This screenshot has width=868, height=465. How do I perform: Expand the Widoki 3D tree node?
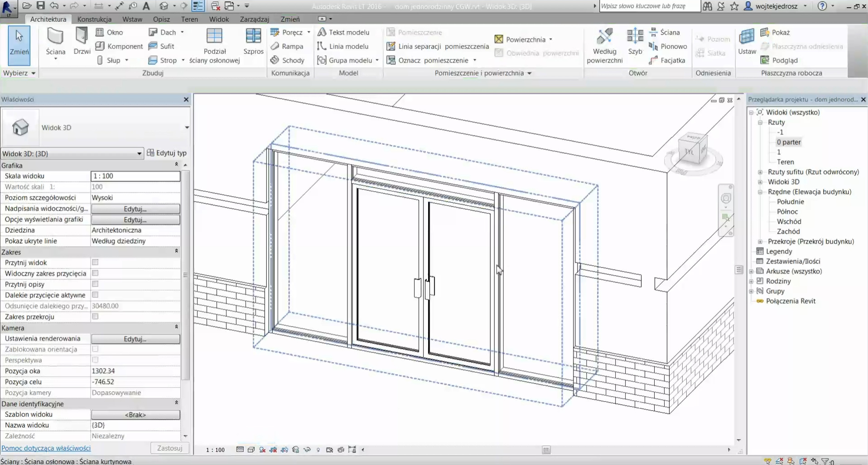pyautogui.click(x=760, y=182)
